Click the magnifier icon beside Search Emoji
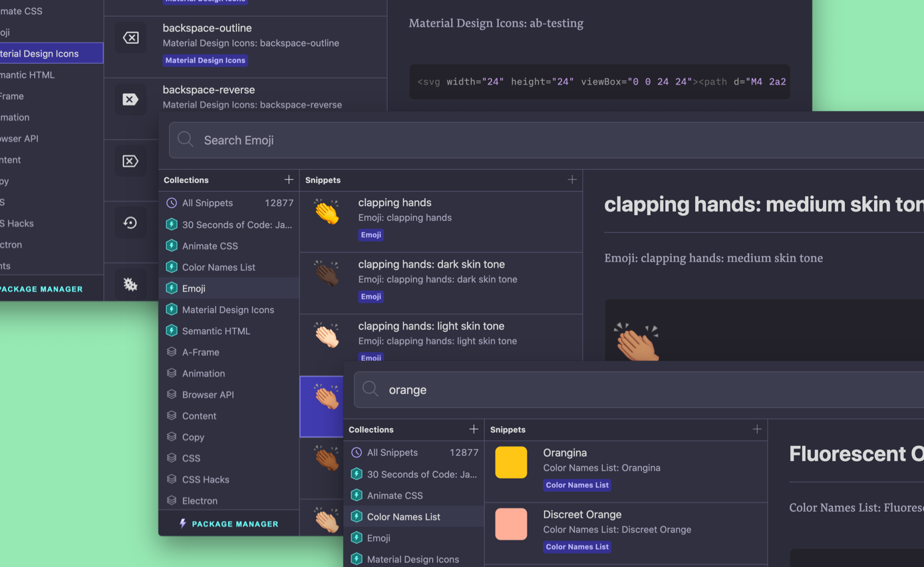This screenshot has height=567, width=924. [186, 140]
